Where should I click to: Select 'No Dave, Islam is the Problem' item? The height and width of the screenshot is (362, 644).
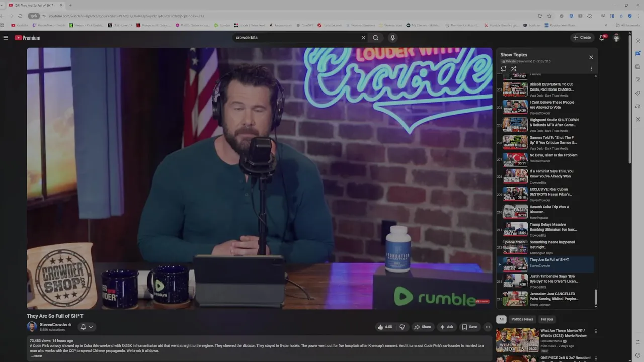click(545, 160)
